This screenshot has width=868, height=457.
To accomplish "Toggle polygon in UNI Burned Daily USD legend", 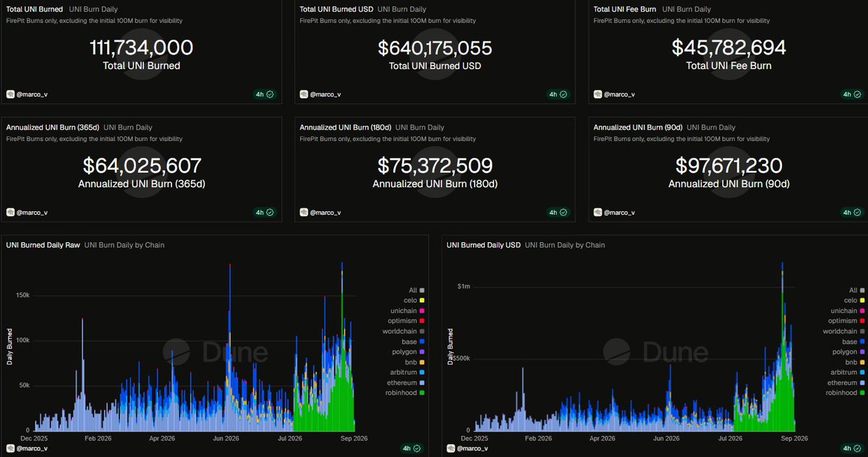I will point(848,351).
